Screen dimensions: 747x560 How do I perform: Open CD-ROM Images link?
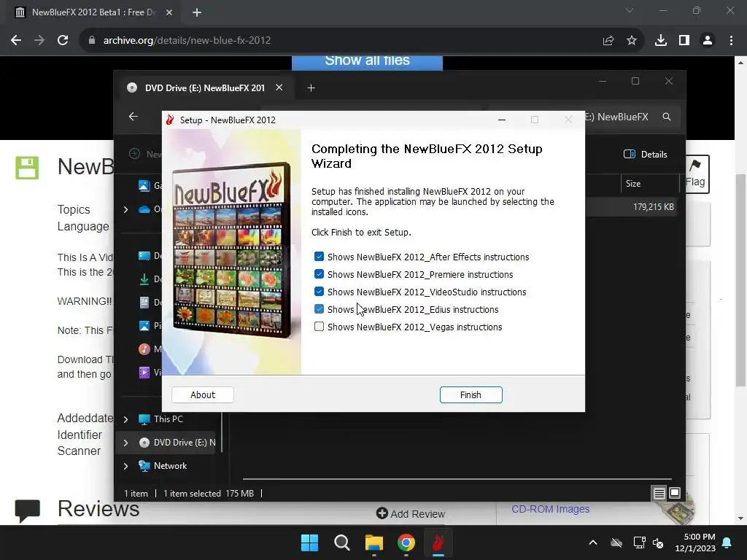click(x=550, y=509)
